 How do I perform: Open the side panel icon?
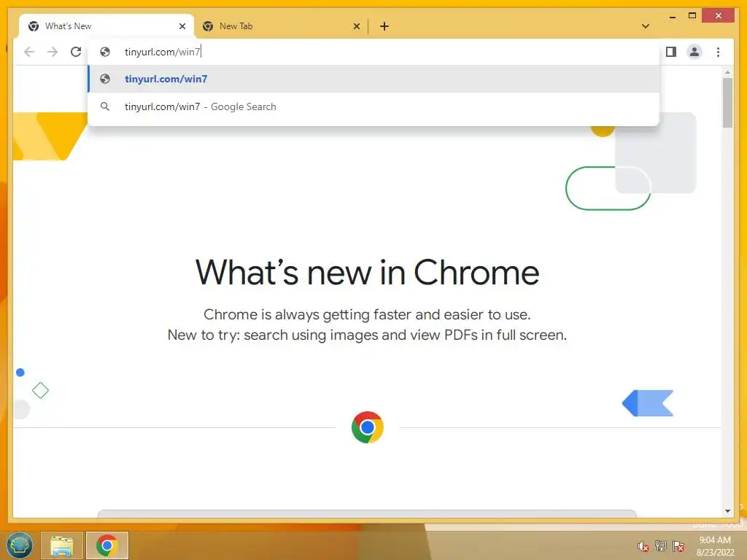671,52
